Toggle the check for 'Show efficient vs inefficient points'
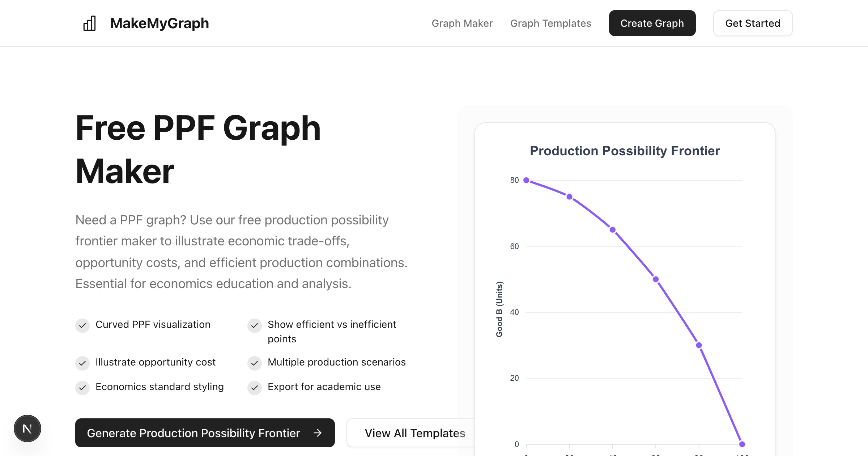The image size is (868, 456). (x=255, y=325)
